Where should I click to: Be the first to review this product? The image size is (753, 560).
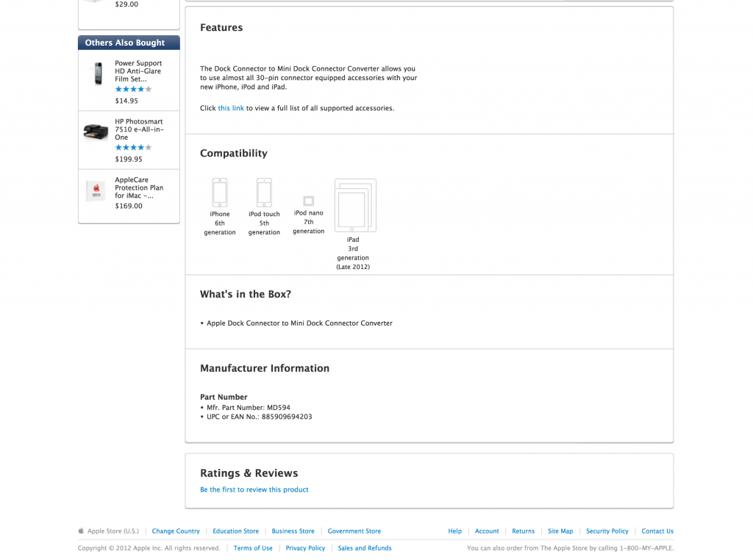(254, 489)
